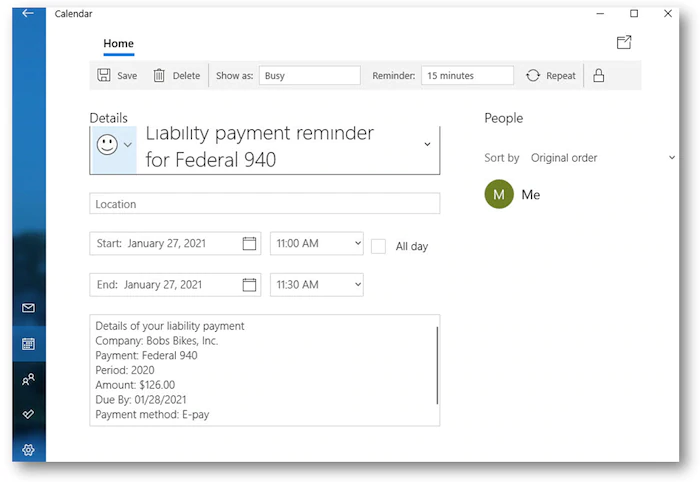Viewport: 700px width, 482px height.
Task: Click 'Payment method: E-pay' line
Action: click(x=152, y=415)
